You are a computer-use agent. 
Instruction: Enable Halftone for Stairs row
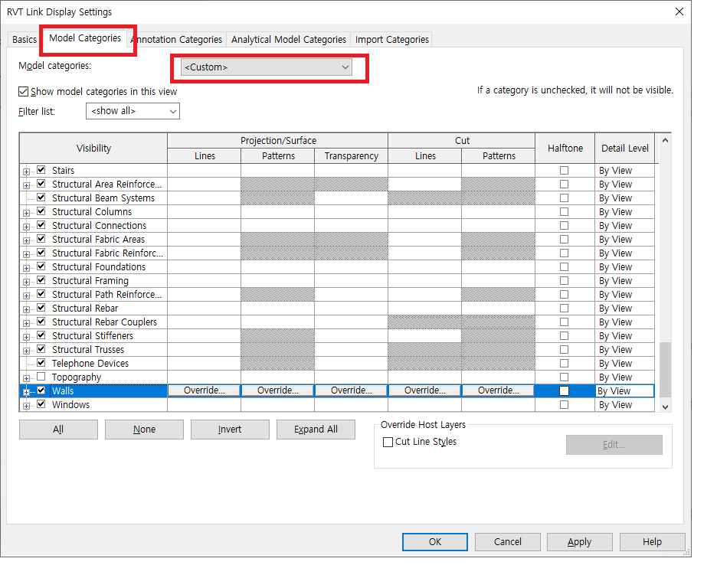(x=565, y=171)
